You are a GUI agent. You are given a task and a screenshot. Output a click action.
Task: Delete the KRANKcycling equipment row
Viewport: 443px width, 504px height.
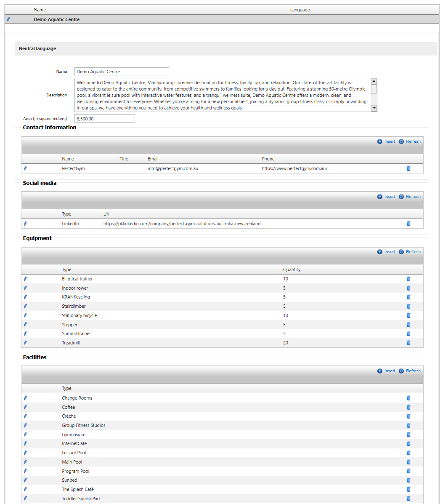(x=409, y=297)
